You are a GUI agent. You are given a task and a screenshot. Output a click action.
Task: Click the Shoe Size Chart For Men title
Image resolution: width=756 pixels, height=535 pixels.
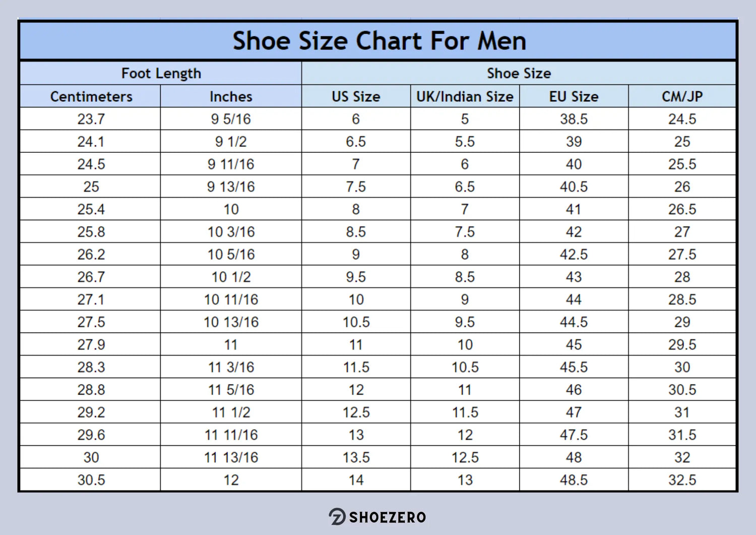(379, 41)
